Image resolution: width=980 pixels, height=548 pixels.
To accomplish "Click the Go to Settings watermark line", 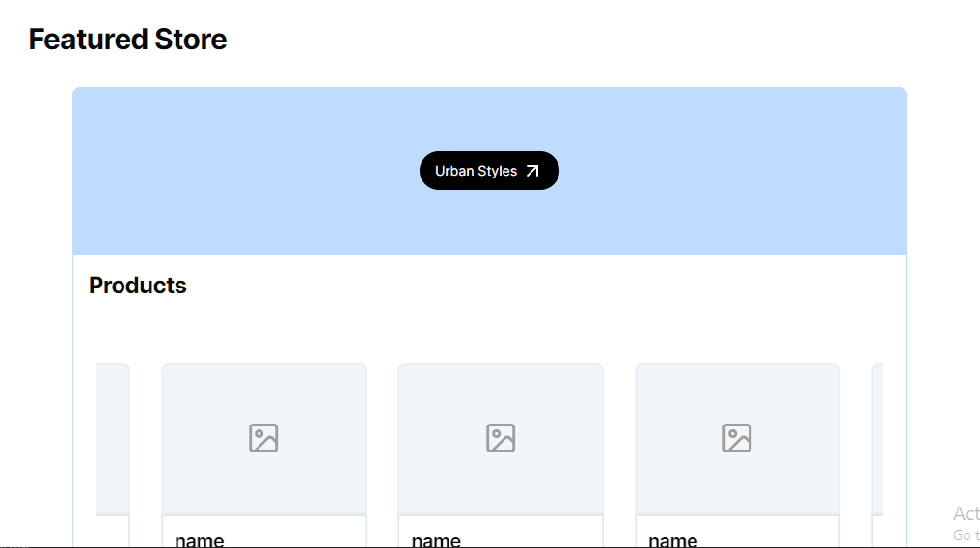I will tap(966, 534).
